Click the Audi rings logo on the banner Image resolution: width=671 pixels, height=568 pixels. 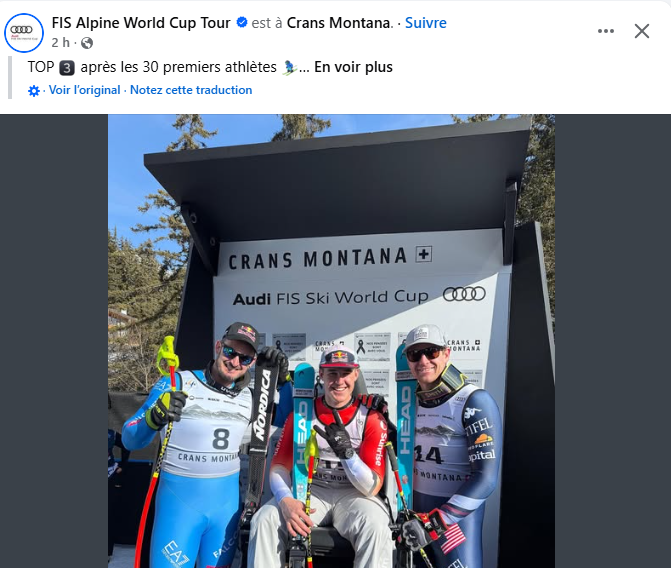pyautogui.click(x=464, y=294)
